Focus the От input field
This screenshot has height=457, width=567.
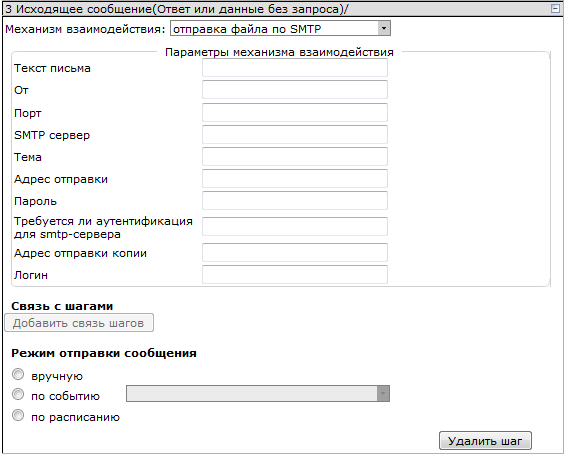pyautogui.click(x=295, y=90)
